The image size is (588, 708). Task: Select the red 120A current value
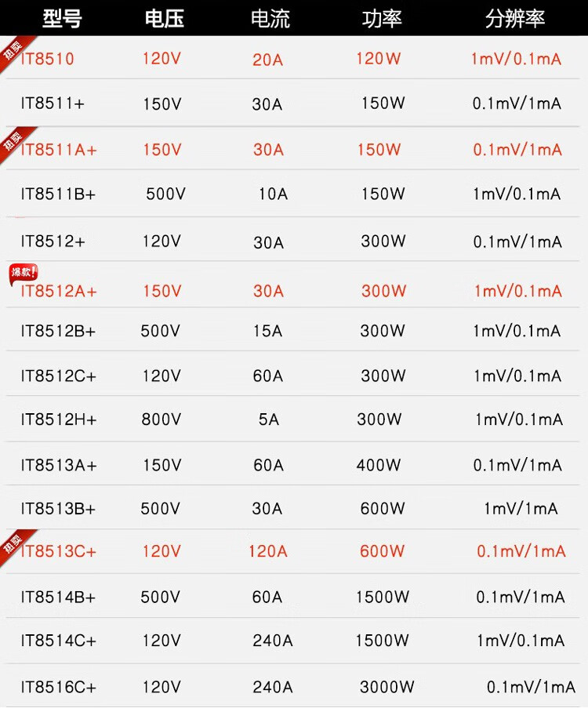(267, 552)
